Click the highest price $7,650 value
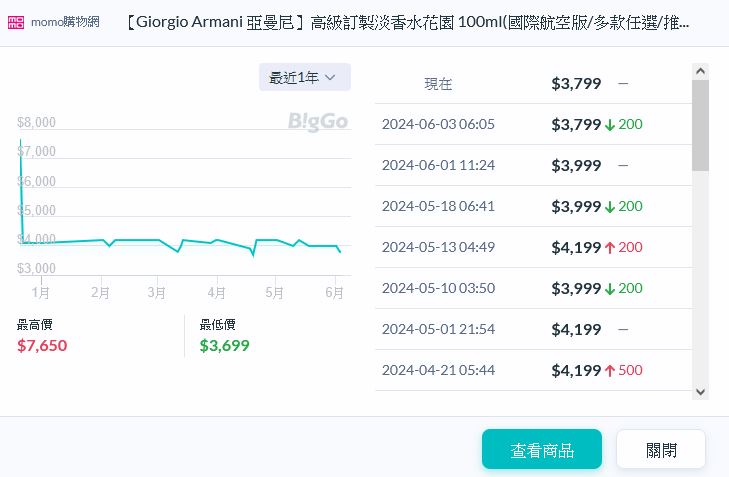 [42, 346]
